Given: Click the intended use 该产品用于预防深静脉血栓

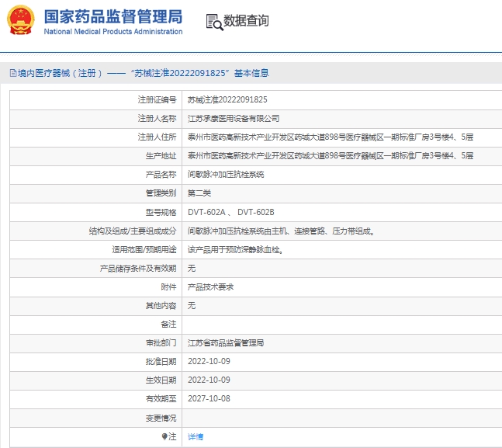Looking at the screenshot, I should click(x=235, y=250).
